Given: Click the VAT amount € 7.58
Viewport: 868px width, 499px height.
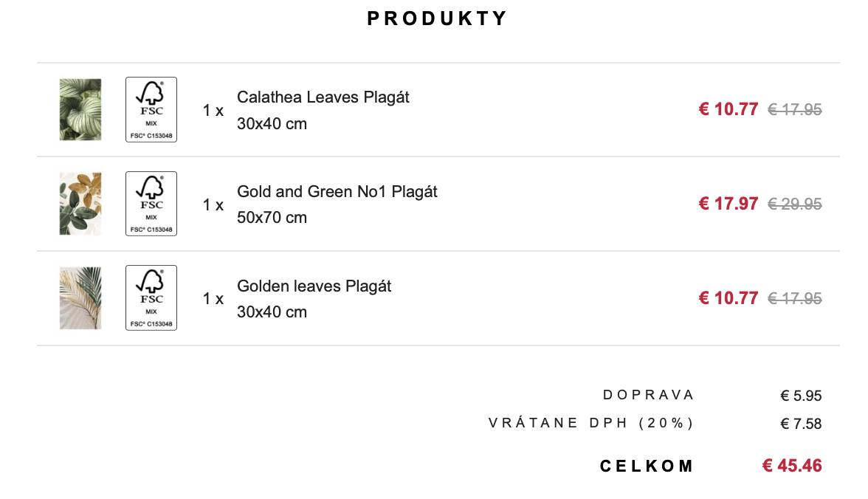Looking at the screenshot, I should [x=801, y=424].
